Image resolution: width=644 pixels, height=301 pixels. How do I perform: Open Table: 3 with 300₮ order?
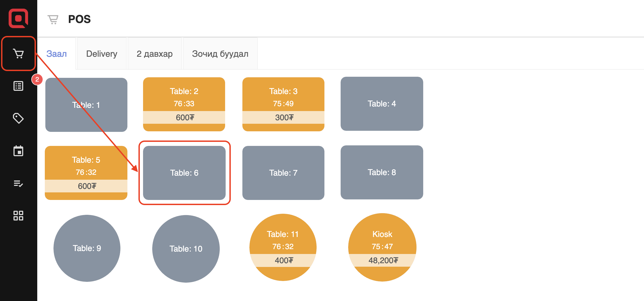(283, 104)
